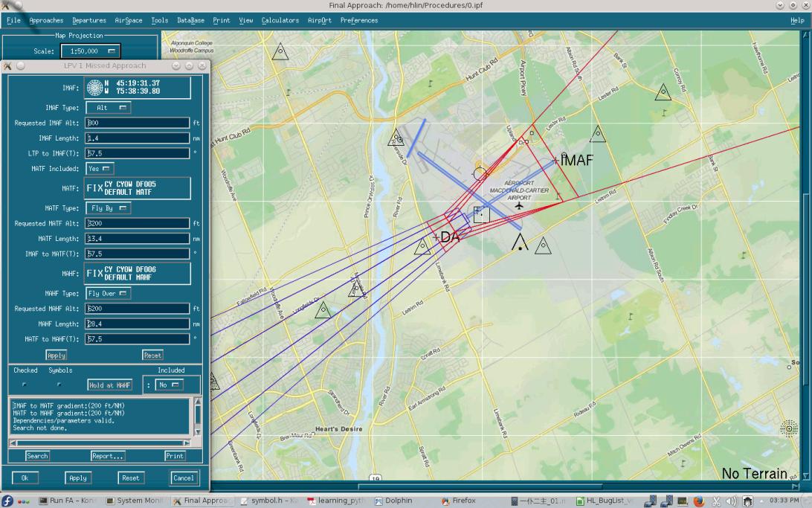The image size is (812, 508).
Task: Click the Report... button
Action: point(108,456)
